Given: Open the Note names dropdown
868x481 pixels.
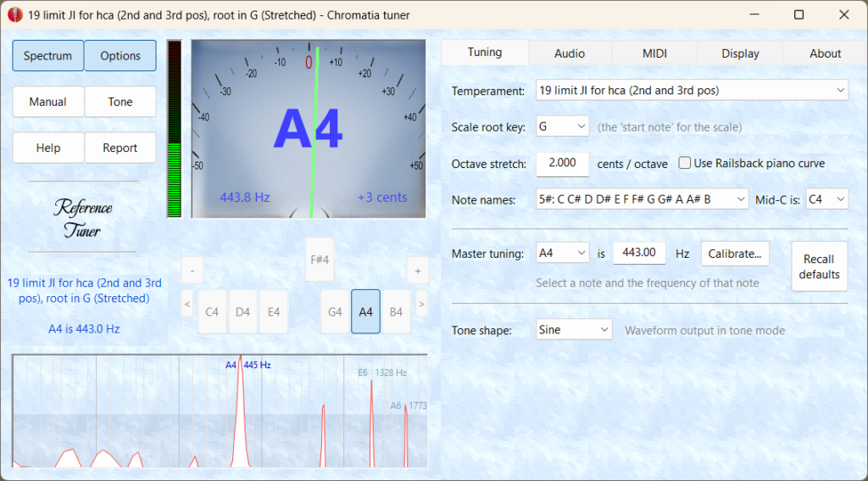Looking at the screenshot, I should pyautogui.click(x=643, y=199).
